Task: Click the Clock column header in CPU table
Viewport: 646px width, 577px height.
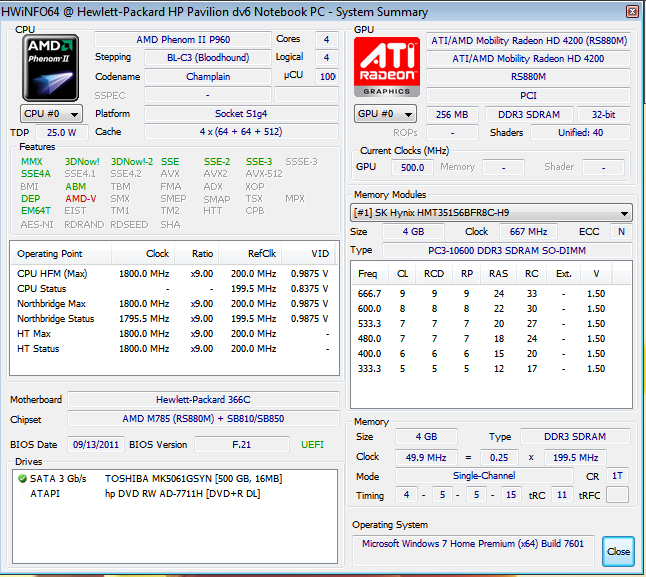Action: click(143, 254)
